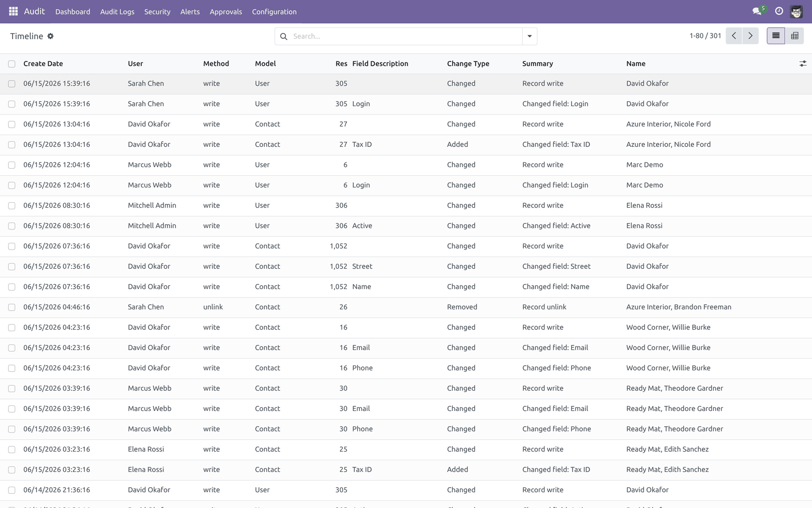Screen dimensions: 812x508
Task: Open the activities clock icon
Action: click(x=779, y=11)
